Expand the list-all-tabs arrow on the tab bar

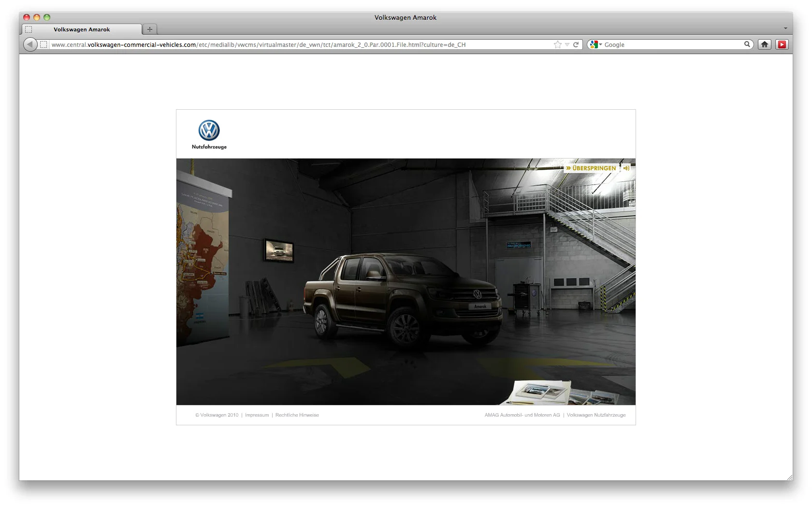(x=785, y=29)
